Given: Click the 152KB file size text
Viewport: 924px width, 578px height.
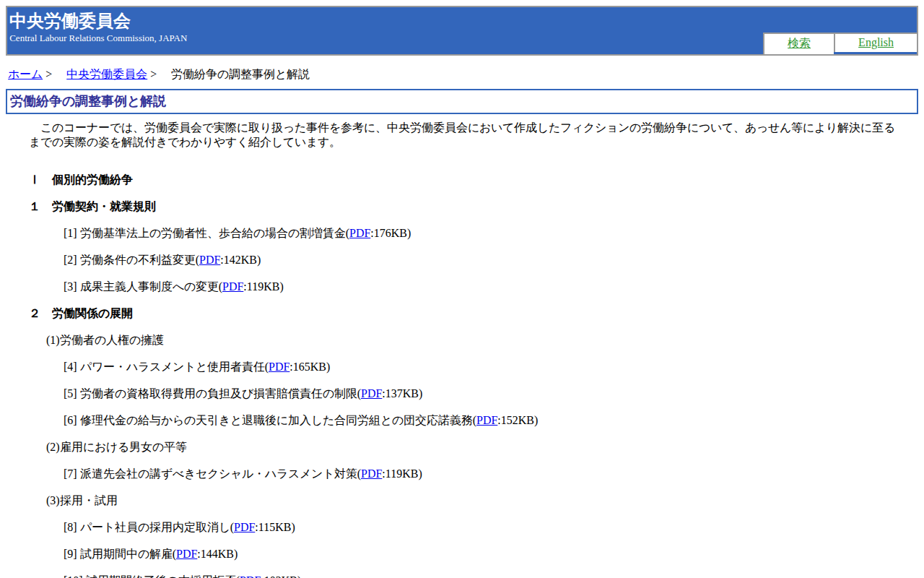Looking at the screenshot, I should point(518,420).
